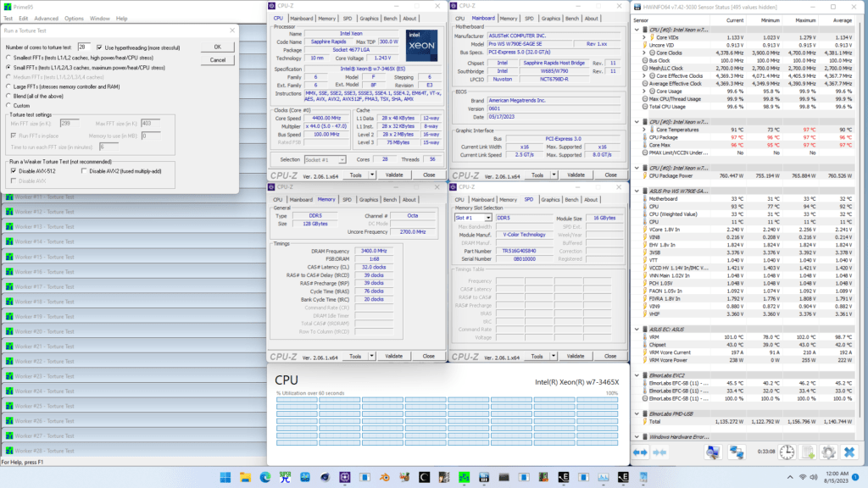
Task: Click Number of cores to torture test field
Action: tap(84, 47)
